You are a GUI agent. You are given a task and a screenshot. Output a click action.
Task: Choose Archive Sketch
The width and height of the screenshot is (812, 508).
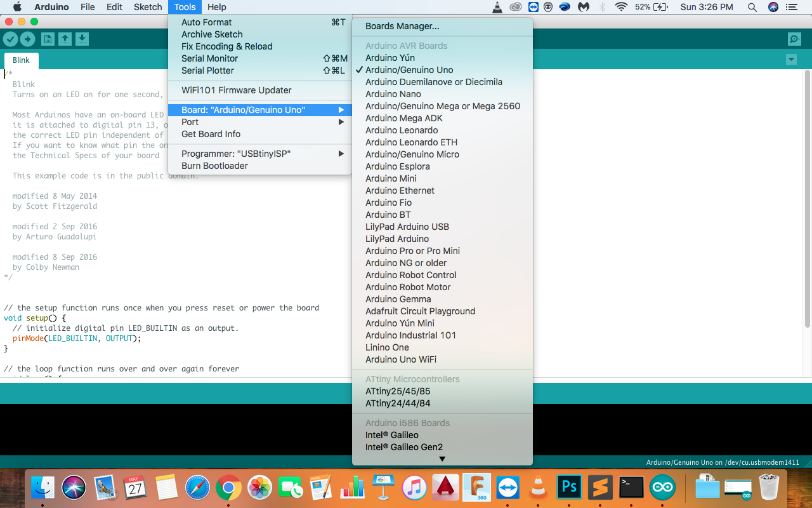click(x=259, y=34)
